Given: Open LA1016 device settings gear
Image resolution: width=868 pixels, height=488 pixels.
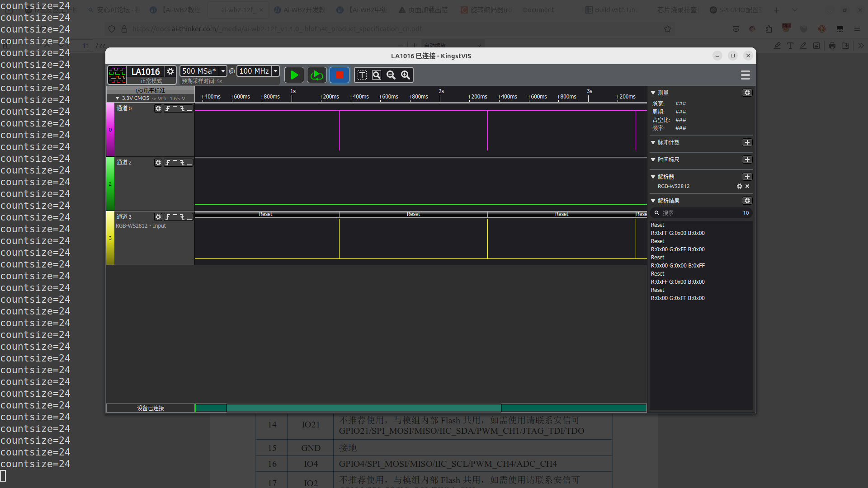Looking at the screenshot, I should point(170,71).
